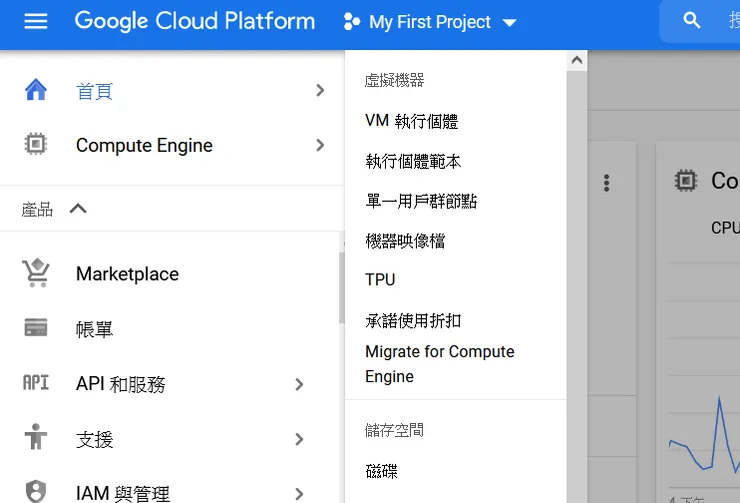Viewport: 740px width, 503px height.
Task: Select 磁碟 under 儲存空間
Action: [x=381, y=471]
